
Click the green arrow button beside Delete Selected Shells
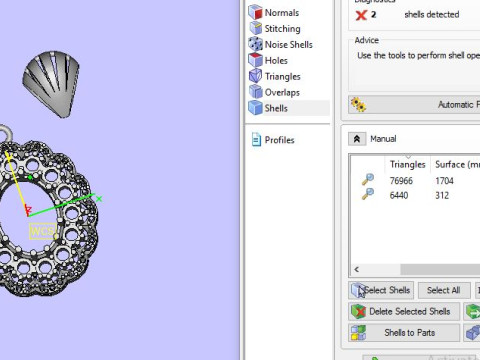tap(472, 312)
